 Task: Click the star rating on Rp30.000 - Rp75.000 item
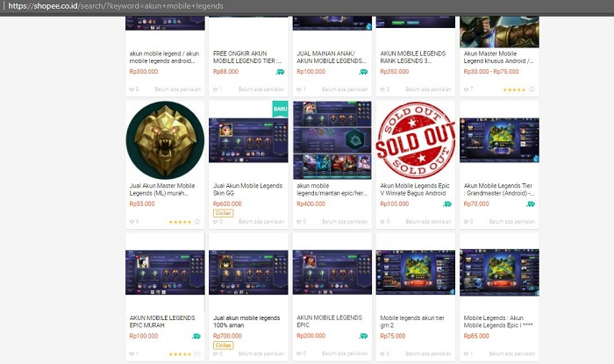[514, 89]
